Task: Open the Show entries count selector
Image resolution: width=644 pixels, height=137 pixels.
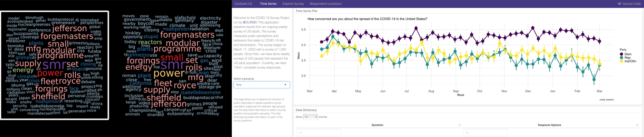Action: (310, 117)
